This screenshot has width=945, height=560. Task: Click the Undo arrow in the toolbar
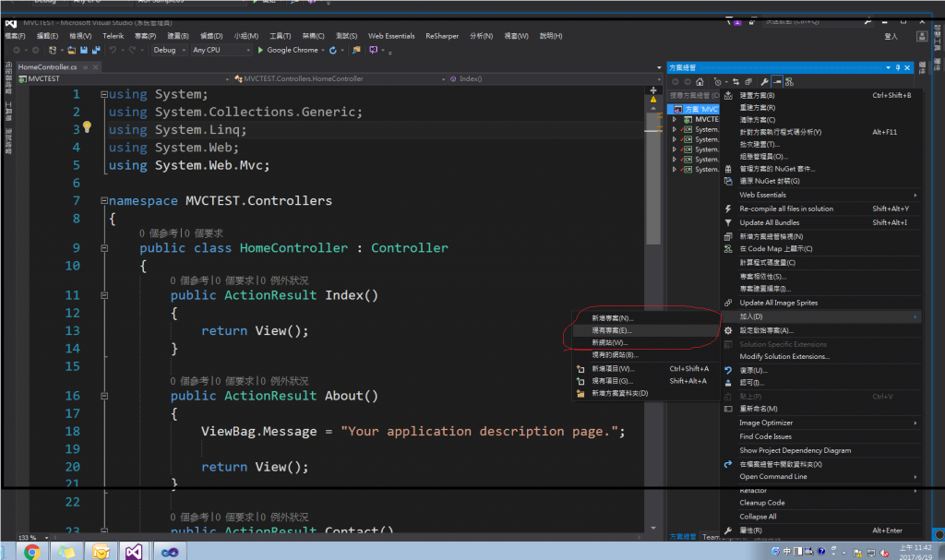113,50
